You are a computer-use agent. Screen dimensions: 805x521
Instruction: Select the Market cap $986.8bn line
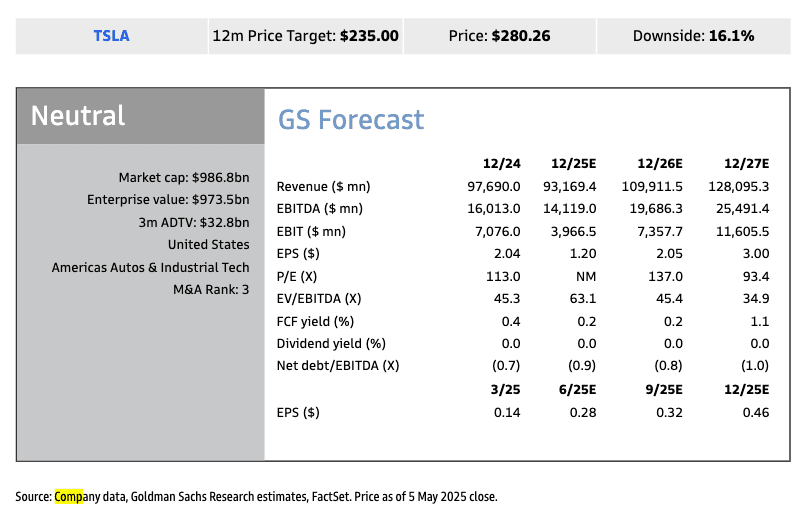coord(183,177)
